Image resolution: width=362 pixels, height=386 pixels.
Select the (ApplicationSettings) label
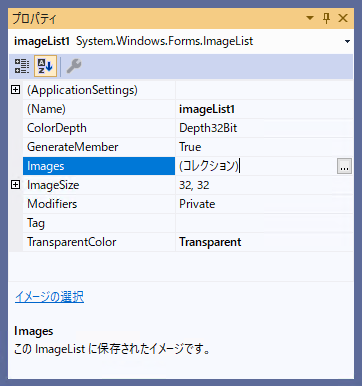pyautogui.click(x=99, y=90)
